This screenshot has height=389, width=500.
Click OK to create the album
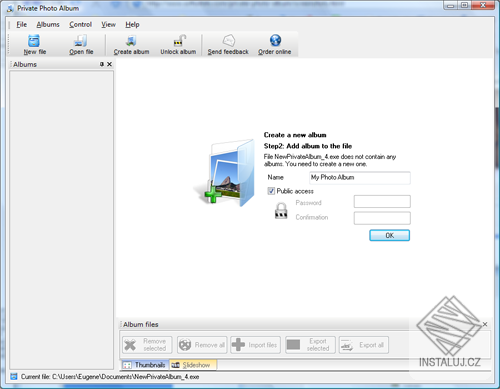point(389,235)
